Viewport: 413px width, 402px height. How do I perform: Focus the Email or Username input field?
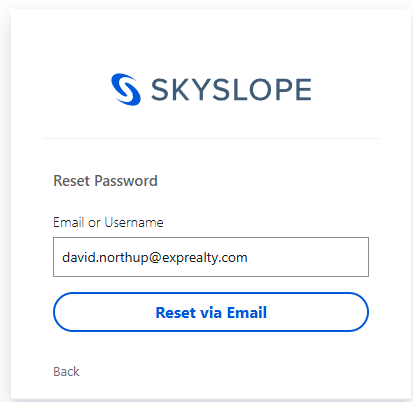(211, 257)
